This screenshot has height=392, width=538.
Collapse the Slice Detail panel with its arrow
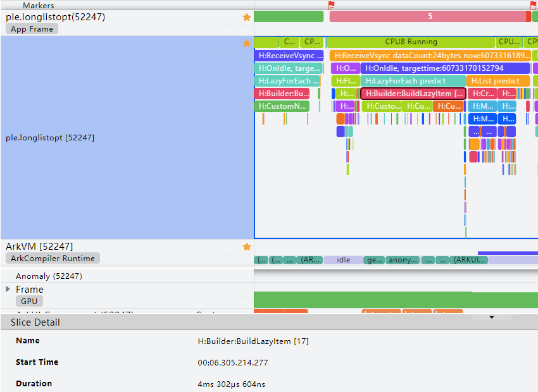click(492, 317)
